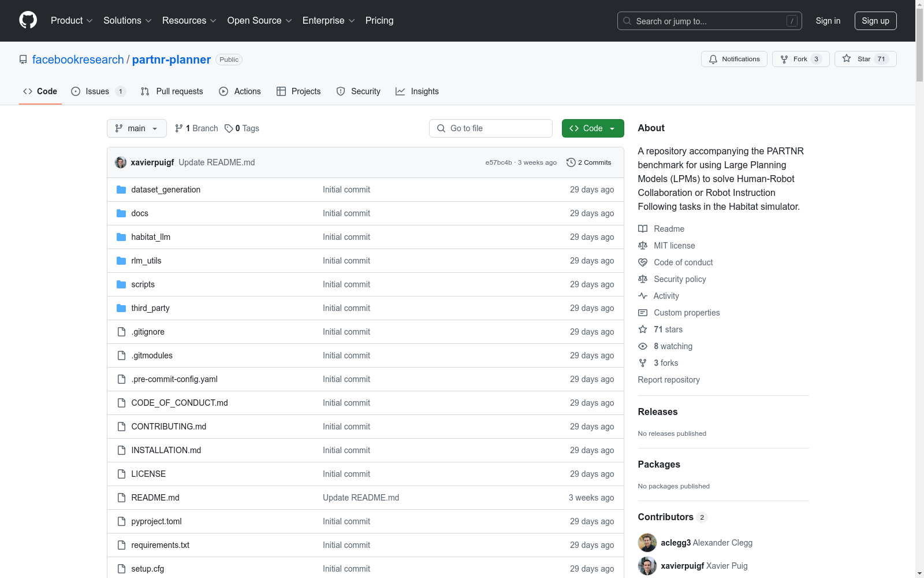This screenshot has height=578, width=924.
Task: Expand the Resources menu
Action: click(x=189, y=21)
